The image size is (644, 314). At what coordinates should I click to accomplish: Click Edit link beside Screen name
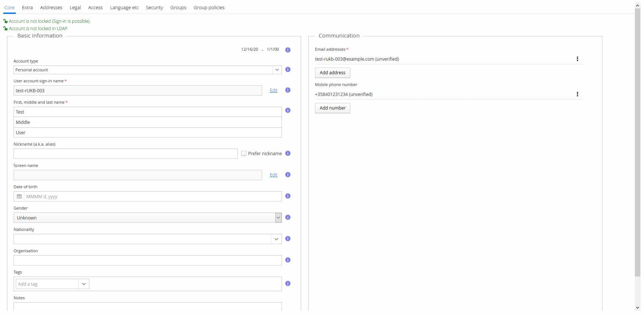click(273, 175)
